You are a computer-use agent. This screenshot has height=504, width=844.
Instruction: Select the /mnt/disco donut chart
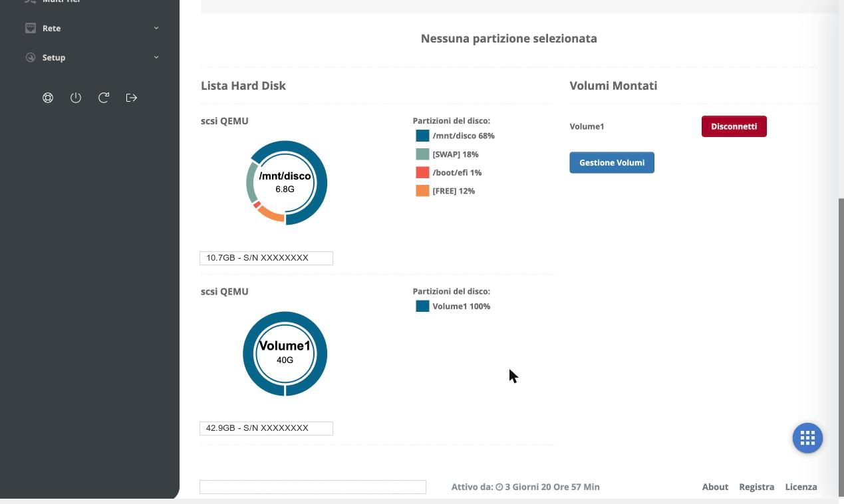(285, 183)
